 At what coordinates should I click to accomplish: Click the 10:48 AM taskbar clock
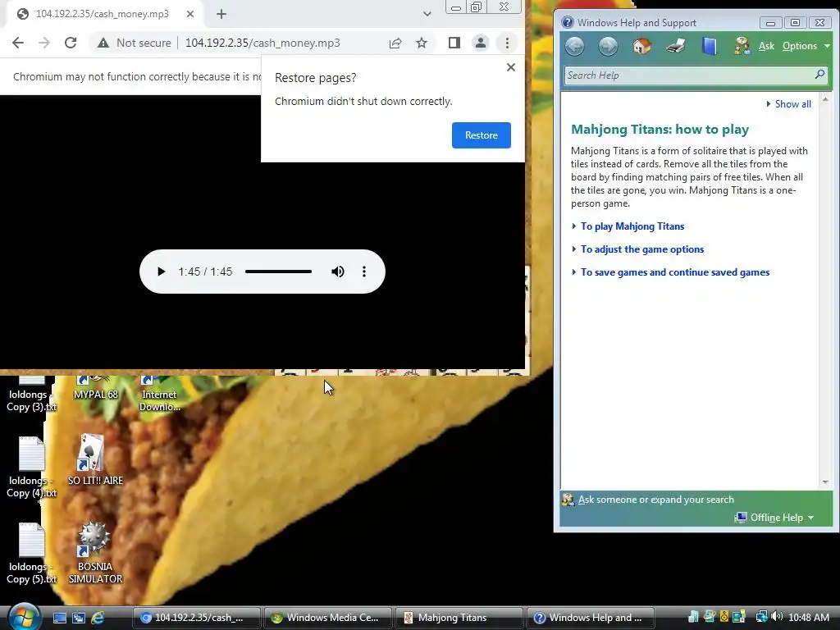(808, 618)
